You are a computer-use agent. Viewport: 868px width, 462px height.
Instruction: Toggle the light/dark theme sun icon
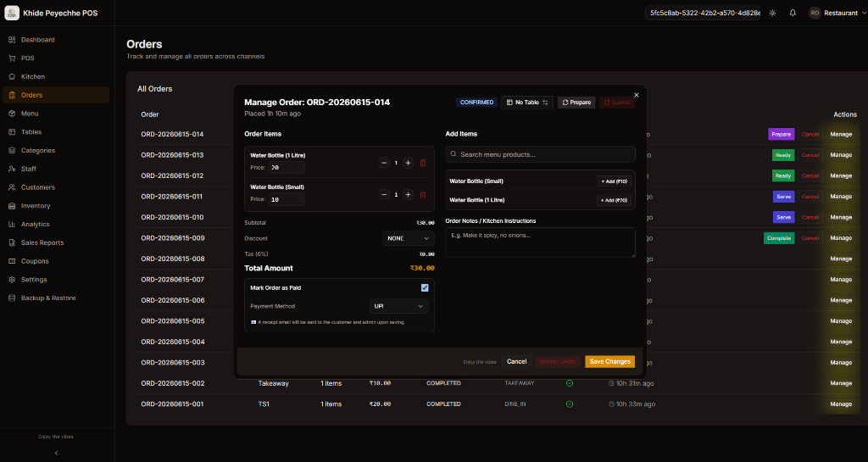tap(773, 13)
